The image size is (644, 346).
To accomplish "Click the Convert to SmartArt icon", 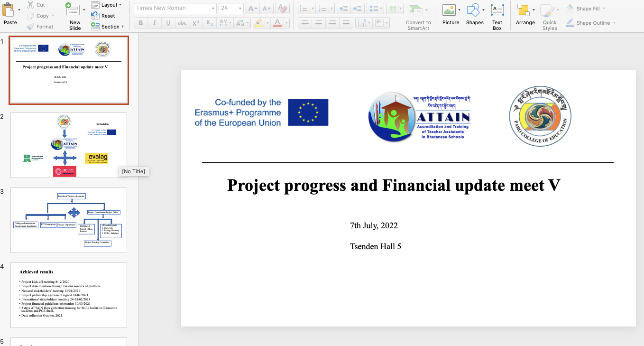I will [x=415, y=10].
